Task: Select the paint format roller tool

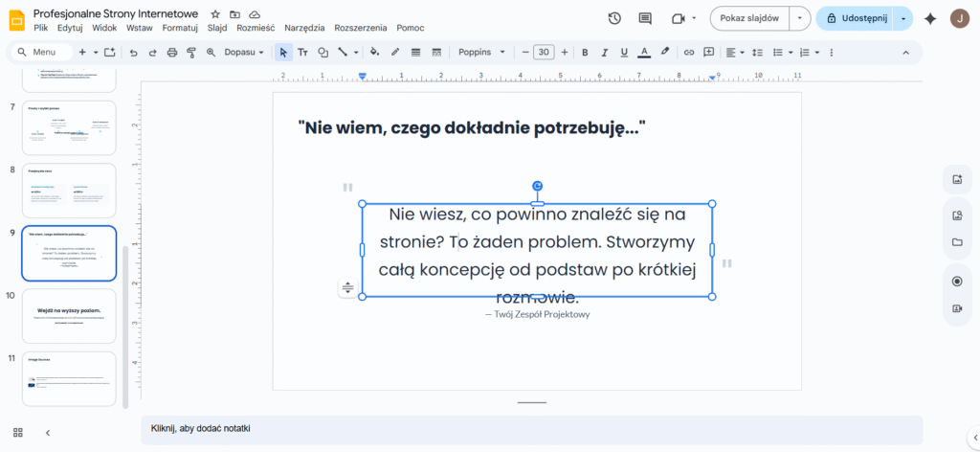Action: [x=191, y=52]
